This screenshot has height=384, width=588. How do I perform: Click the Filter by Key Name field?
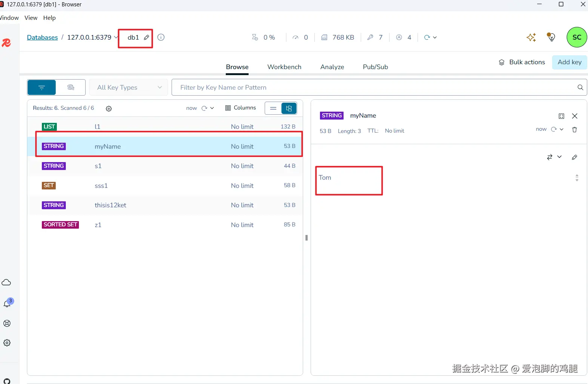click(x=374, y=87)
